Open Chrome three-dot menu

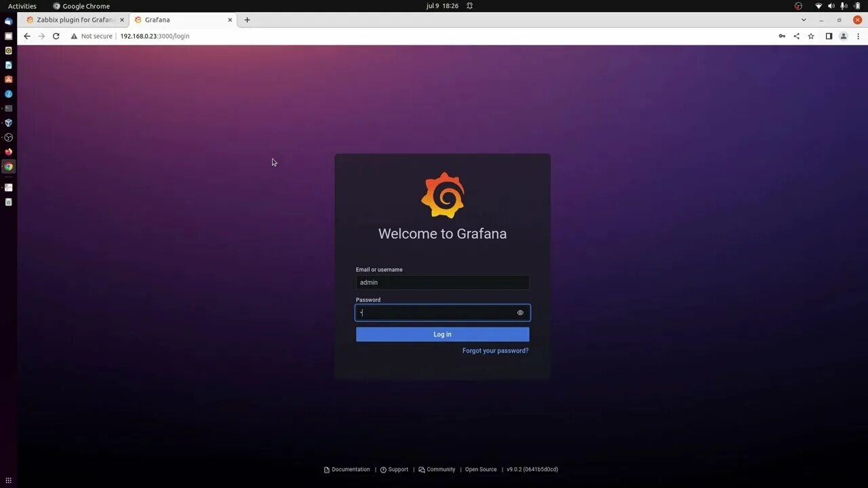859,36
